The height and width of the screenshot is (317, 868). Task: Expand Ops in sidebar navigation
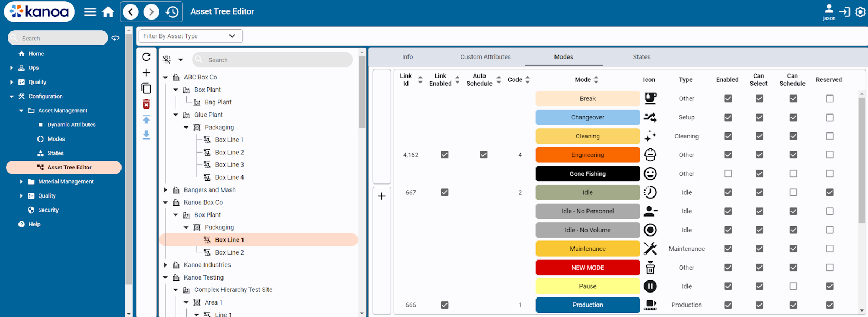pyautogui.click(x=11, y=68)
